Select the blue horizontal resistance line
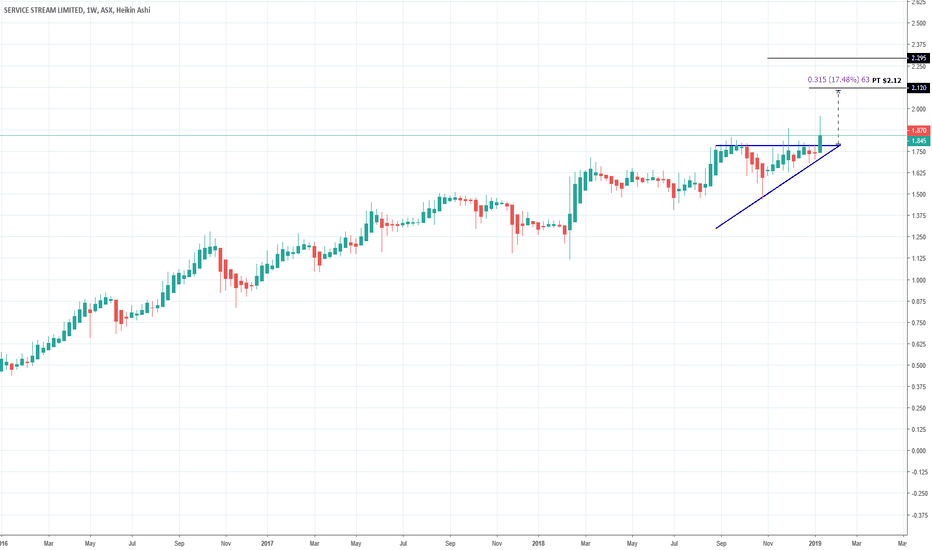This screenshot has width=932, height=550. pyautogui.click(x=777, y=146)
